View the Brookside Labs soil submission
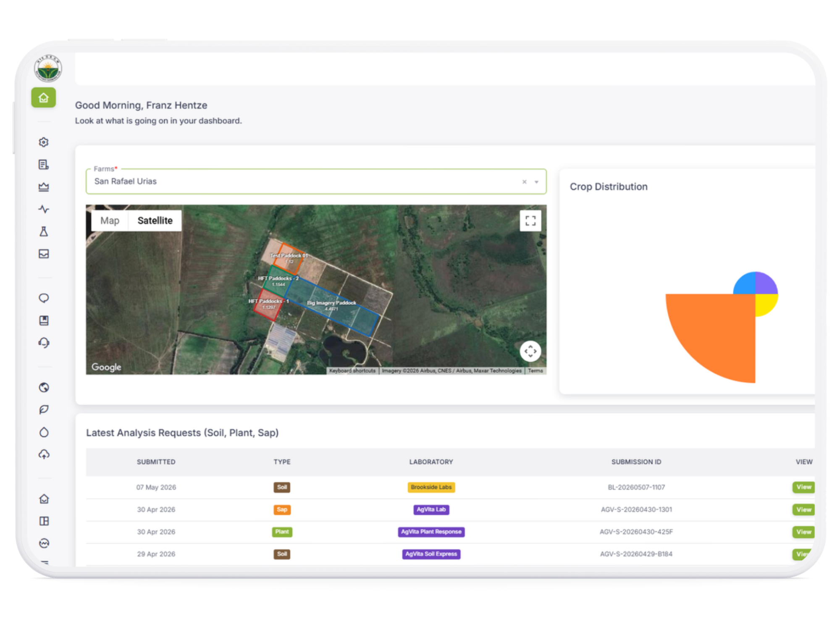 point(803,487)
